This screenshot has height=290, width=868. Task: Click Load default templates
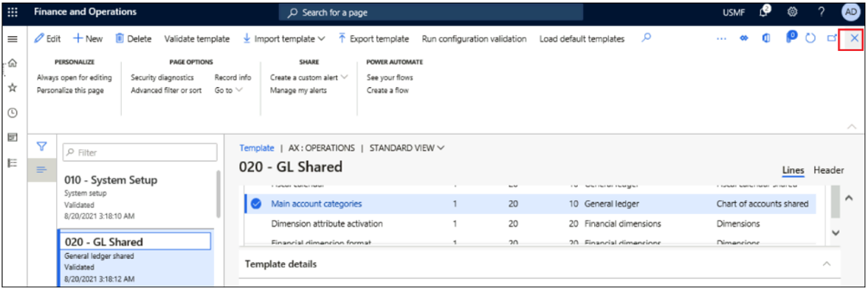[x=582, y=38]
